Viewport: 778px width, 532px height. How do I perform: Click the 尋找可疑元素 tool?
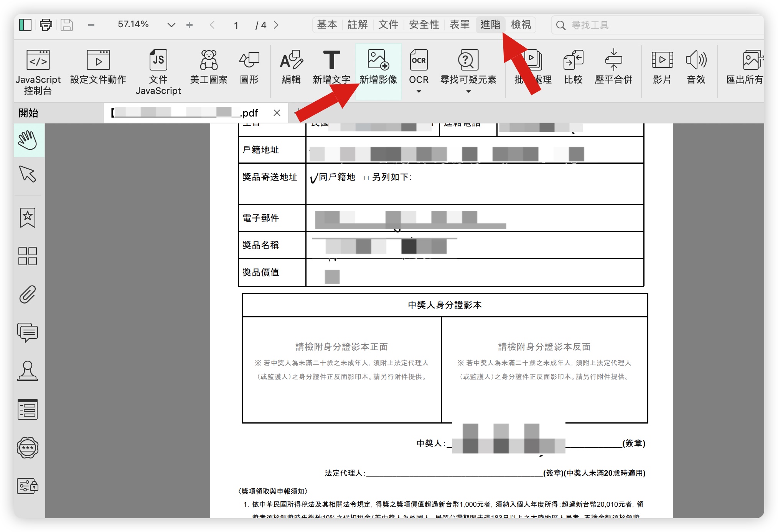click(x=468, y=67)
